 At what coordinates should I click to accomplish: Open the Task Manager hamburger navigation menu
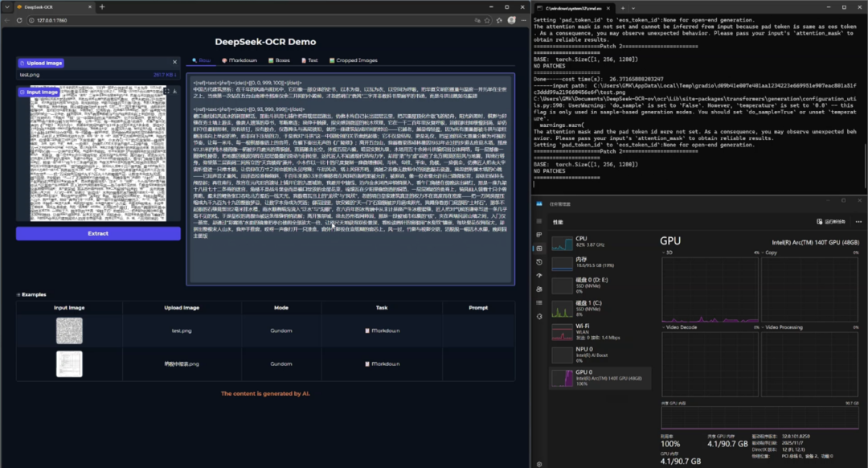539,222
